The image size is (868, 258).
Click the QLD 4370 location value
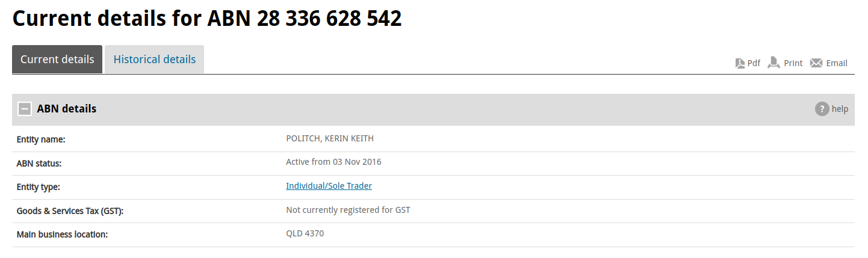click(x=305, y=233)
